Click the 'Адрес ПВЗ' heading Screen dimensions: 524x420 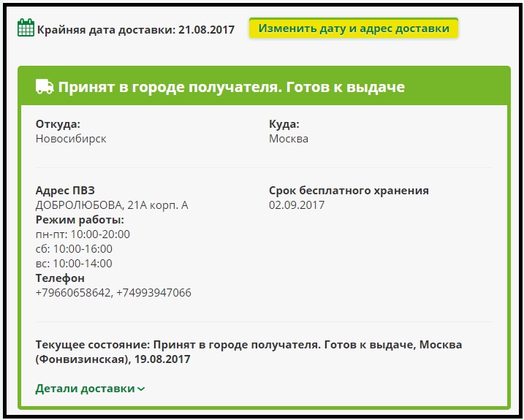(65, 191)
